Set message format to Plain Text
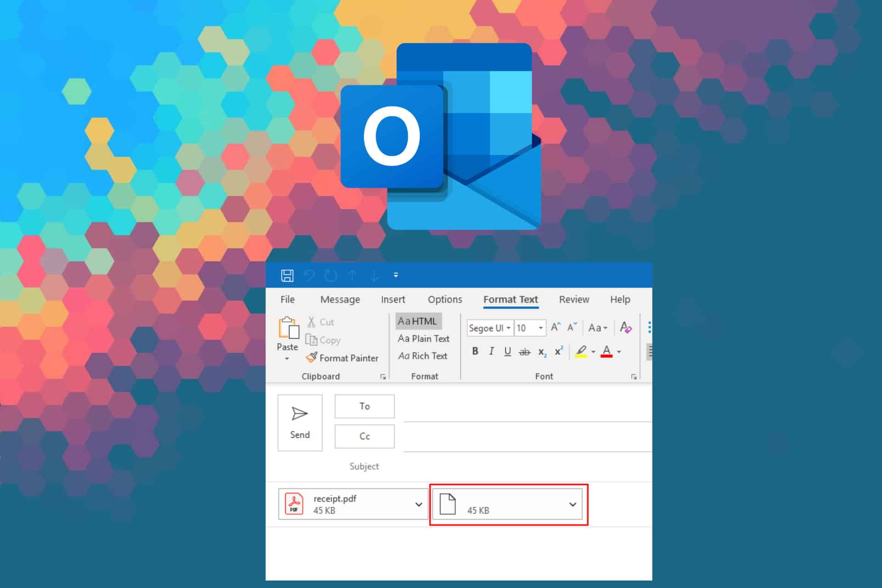The width and height of the screenshot is (882, 588). click(x=424, y=339)
